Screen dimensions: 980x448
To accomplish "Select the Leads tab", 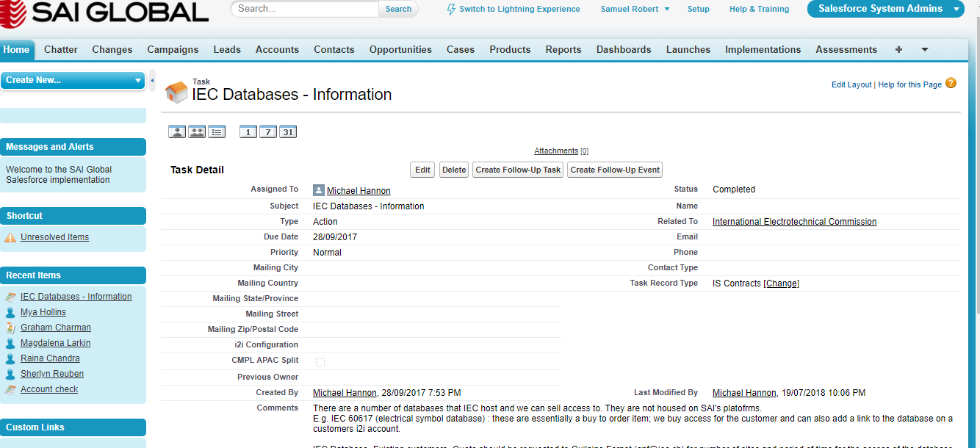I will [x=227, y=49].
